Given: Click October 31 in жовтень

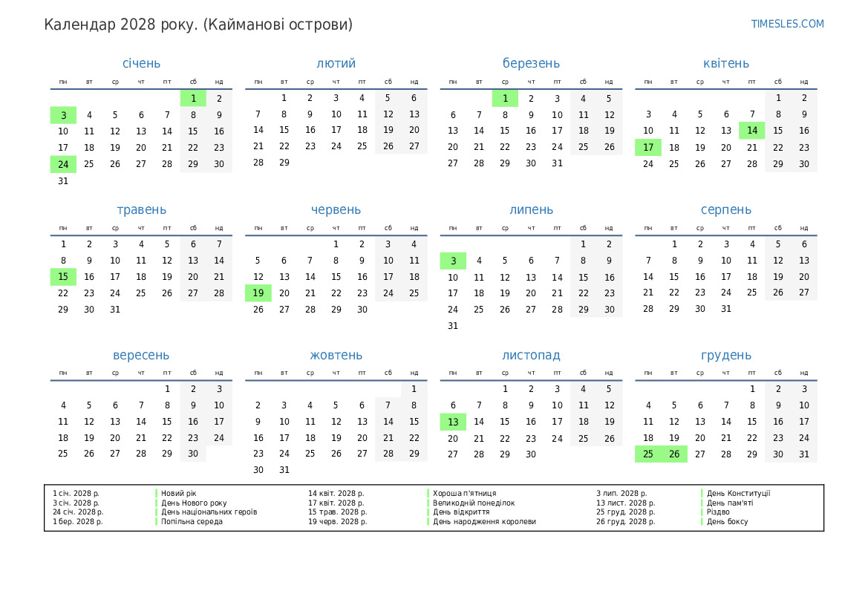Looking at the screenshot, I should click(x=284, y=470).
